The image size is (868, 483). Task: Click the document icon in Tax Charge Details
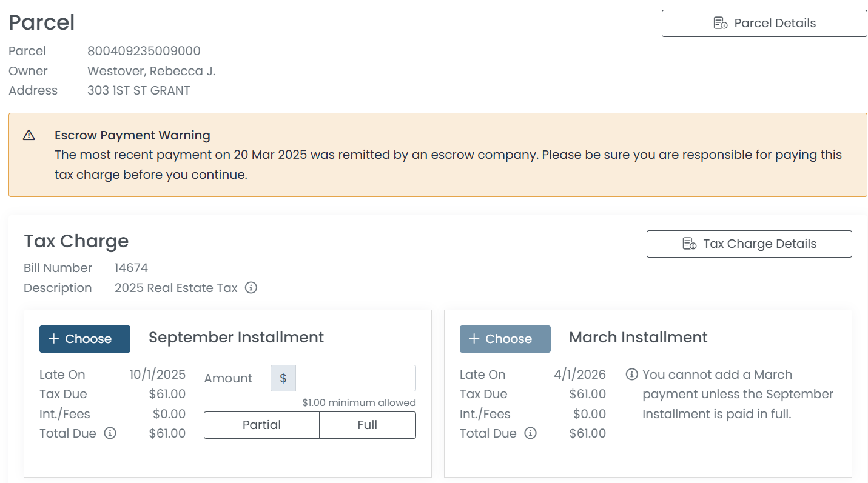pos(689,244)
